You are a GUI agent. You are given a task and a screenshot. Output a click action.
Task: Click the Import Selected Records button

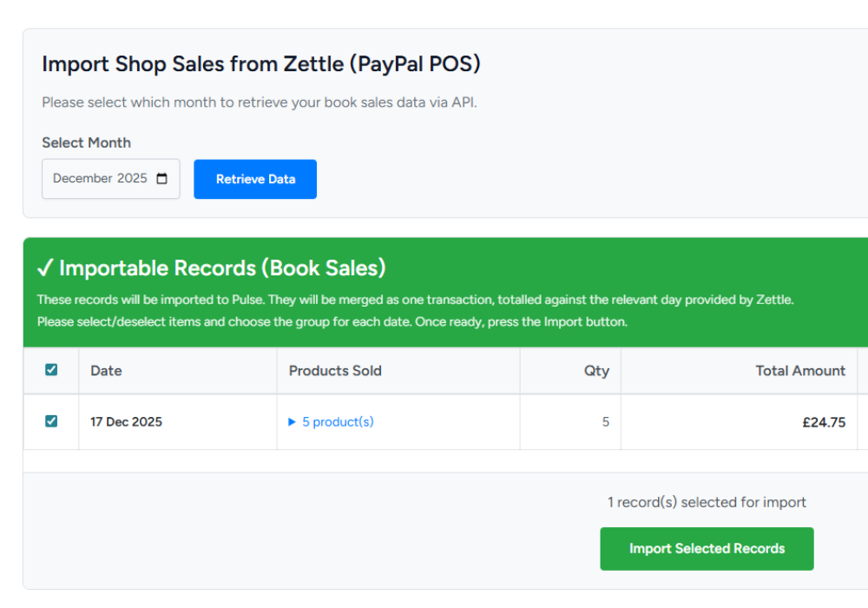(x=707, y=549)
